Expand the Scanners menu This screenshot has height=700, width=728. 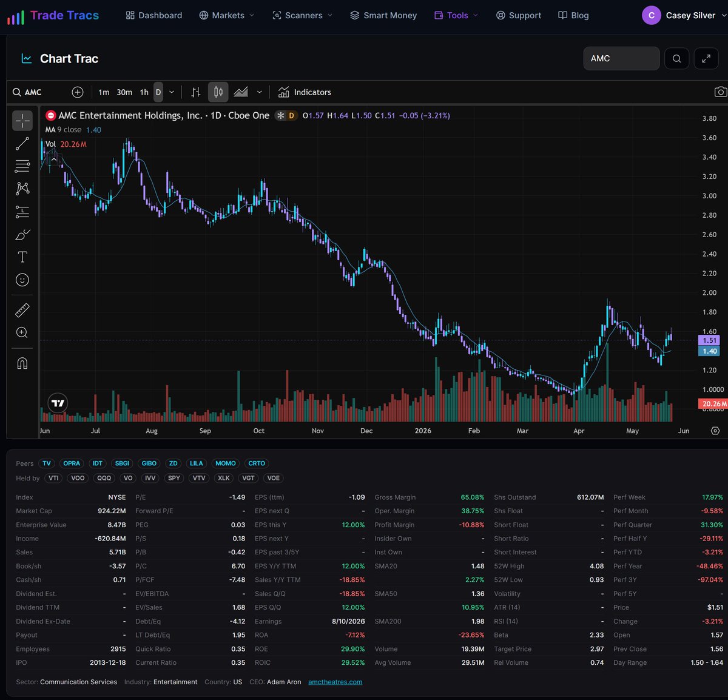[x=302, y=15]
